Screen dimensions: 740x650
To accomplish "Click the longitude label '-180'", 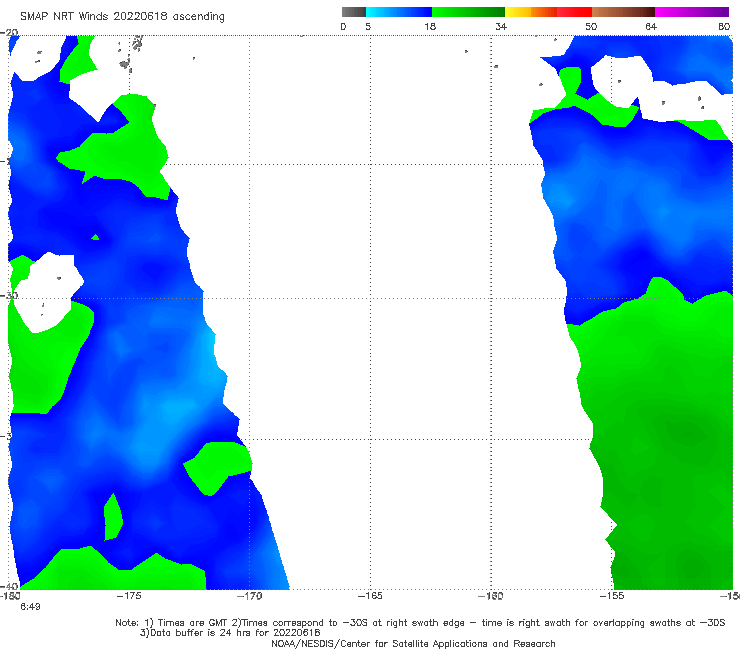I will pos(10,596).
